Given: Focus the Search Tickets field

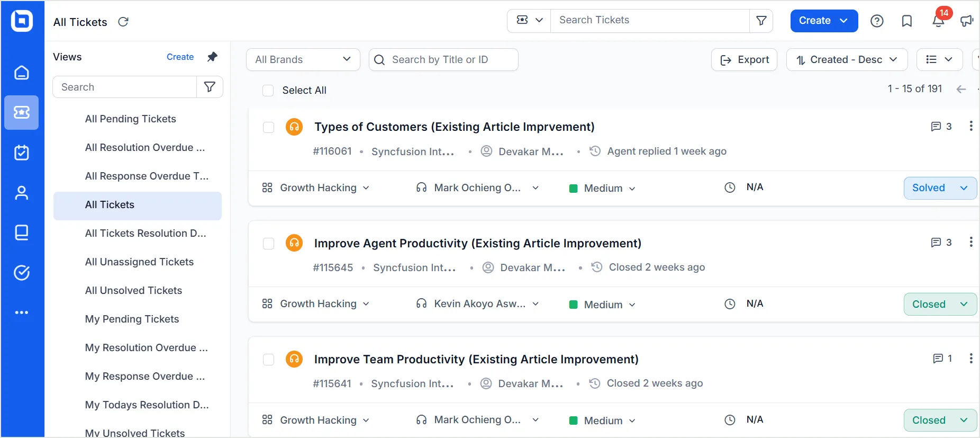Looking at the screenshot, I should (x=650, y=20).
